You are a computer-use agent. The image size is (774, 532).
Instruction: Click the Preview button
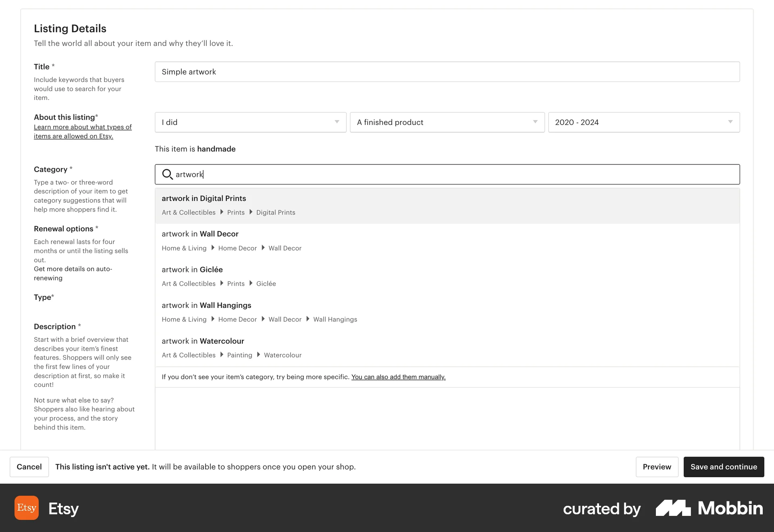657,467
